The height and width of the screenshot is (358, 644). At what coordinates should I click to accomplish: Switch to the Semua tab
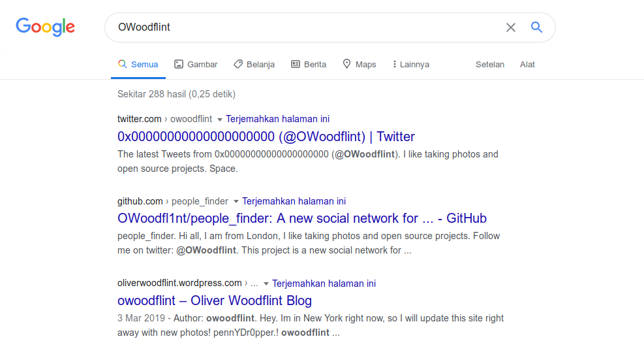coord(138,64)
